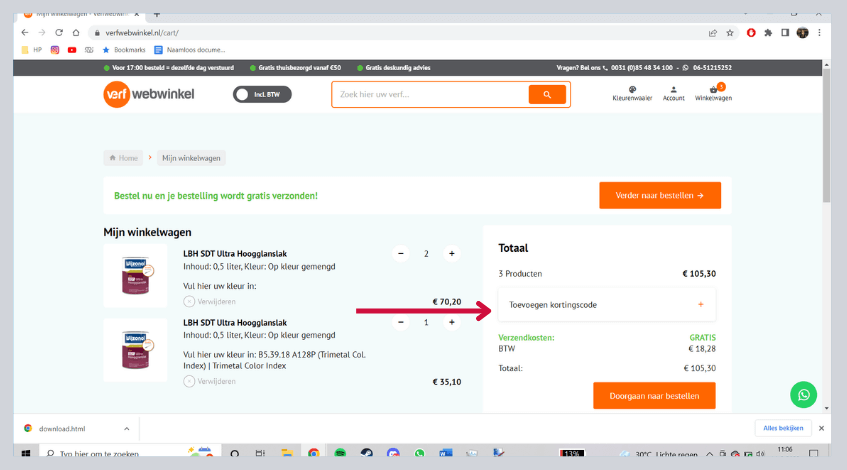Open Chrome from the taskbar
Screen dimensions: 847x470
313,453
